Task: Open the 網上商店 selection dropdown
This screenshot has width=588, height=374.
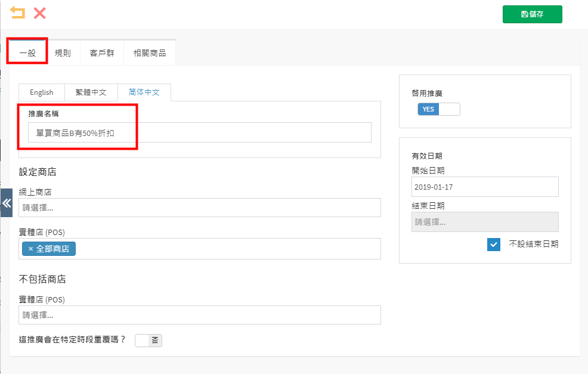Action: pyautogui.click(x=200, y=208)
